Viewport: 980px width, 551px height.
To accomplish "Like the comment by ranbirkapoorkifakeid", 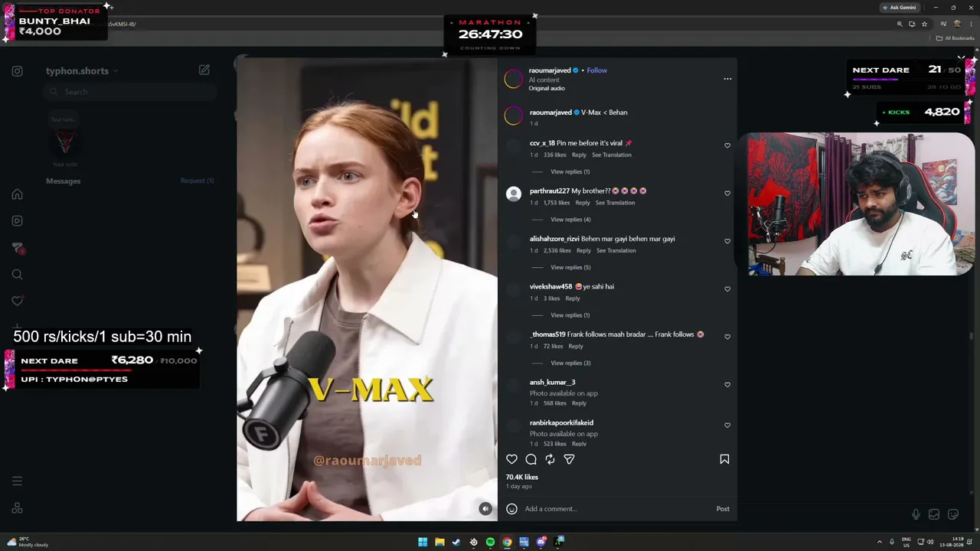I will click(x=727, y=425).
